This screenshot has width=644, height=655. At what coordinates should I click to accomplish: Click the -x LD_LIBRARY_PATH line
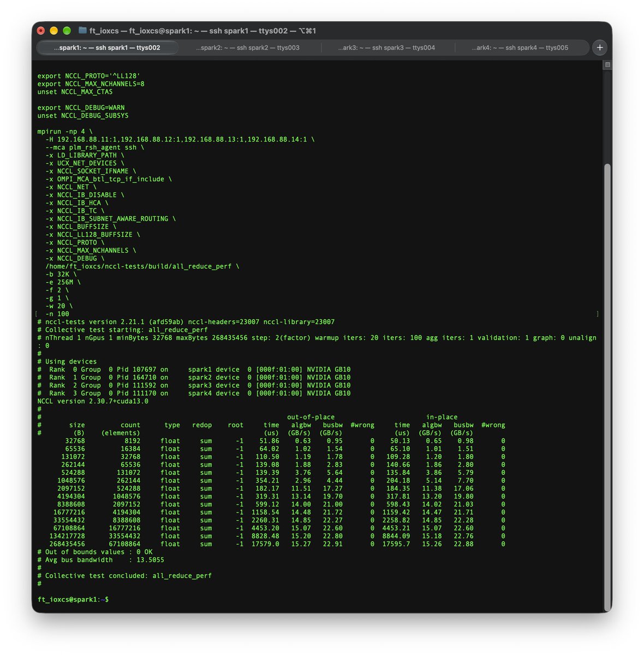85,155
